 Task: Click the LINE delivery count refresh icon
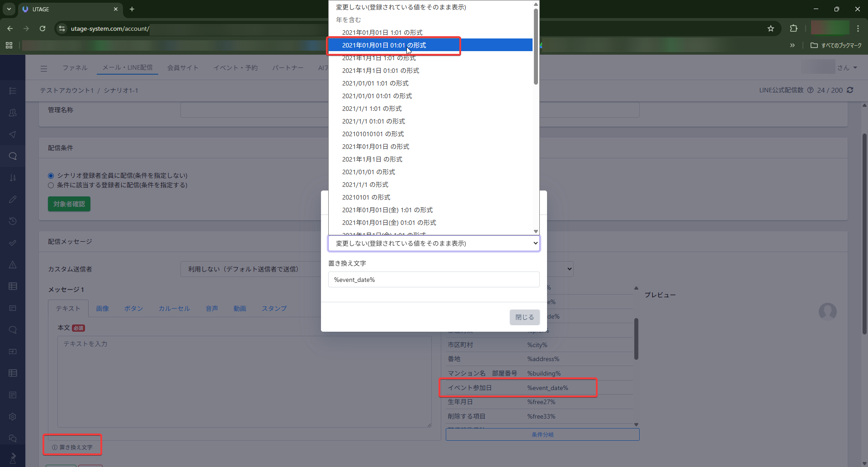[850, 90]
